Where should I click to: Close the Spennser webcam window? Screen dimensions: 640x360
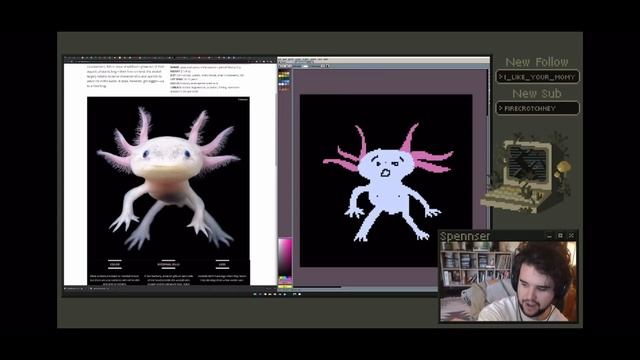[x=571, y=236]
